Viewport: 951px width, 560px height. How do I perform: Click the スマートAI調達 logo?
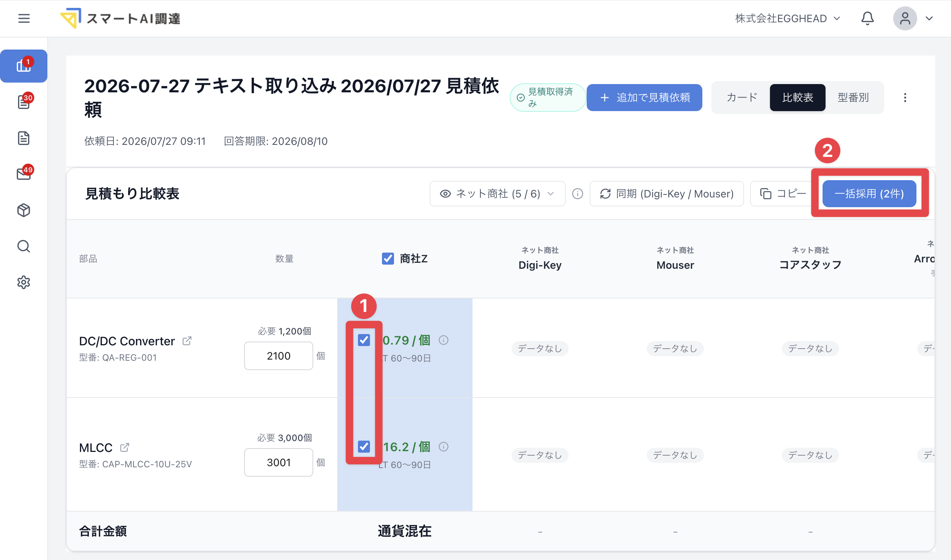[x=120, y=18]
